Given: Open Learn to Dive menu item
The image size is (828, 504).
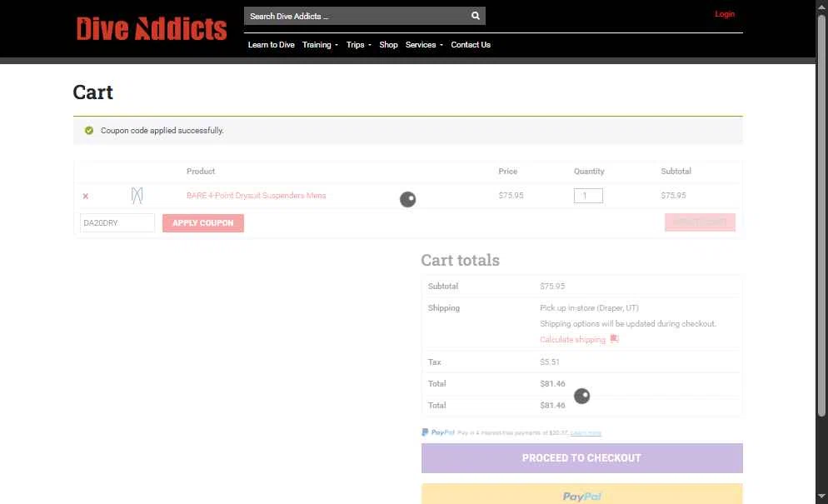Looking at the screenshot, I should 271,45.
